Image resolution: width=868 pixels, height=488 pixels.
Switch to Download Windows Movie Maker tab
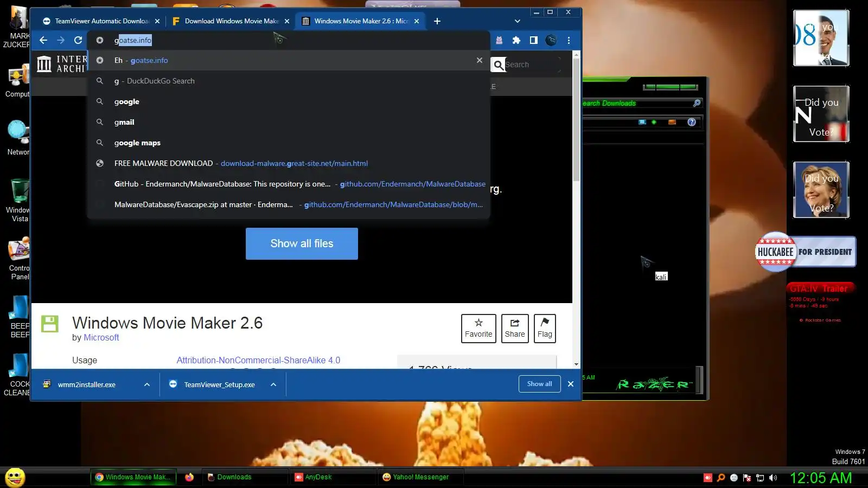231,21
